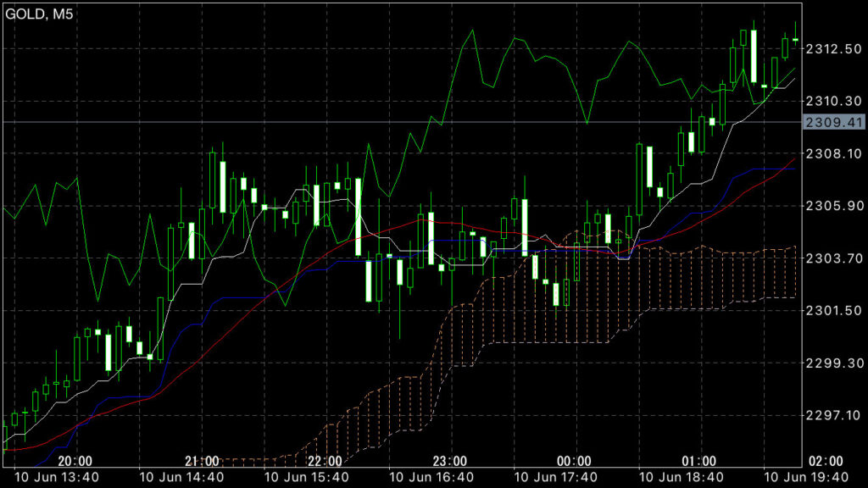
Task: Click the 10 Jun 14:40 date label
Action: (x=181, y=478)
